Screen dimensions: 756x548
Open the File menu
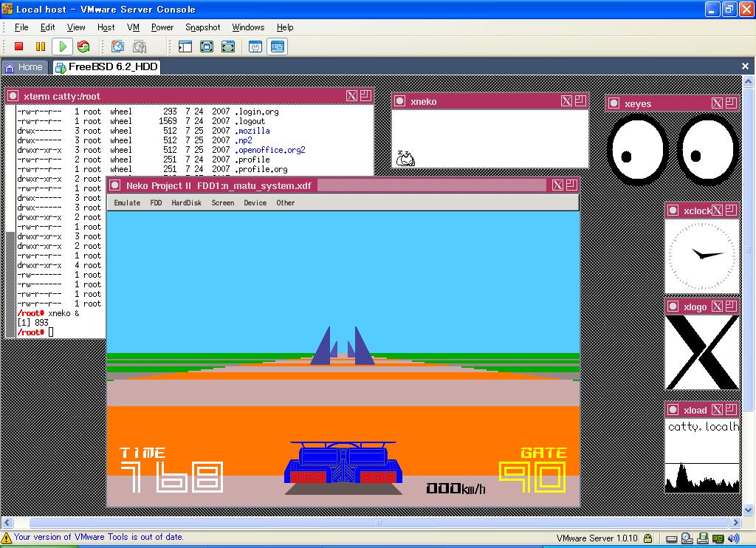click(21, 27)
